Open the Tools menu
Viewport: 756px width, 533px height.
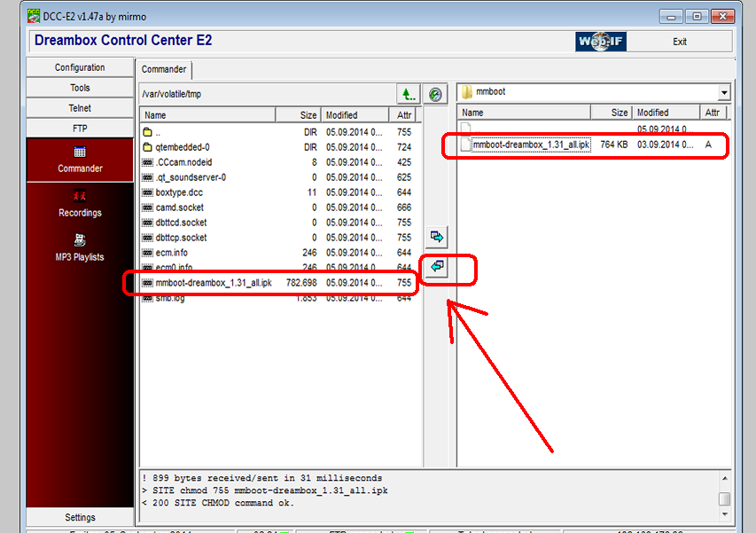(80, 88)
